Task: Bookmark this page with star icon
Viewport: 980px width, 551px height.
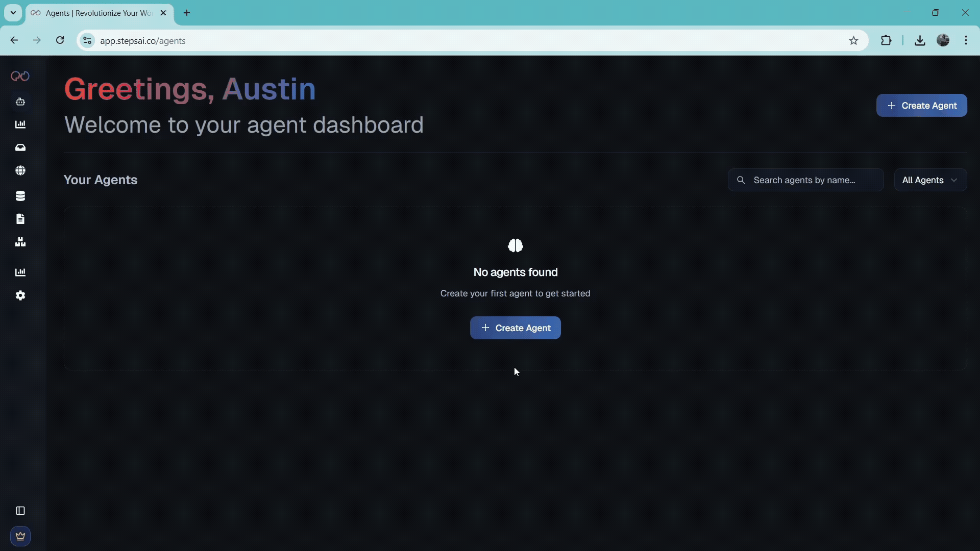Action: tap(853, 40)
